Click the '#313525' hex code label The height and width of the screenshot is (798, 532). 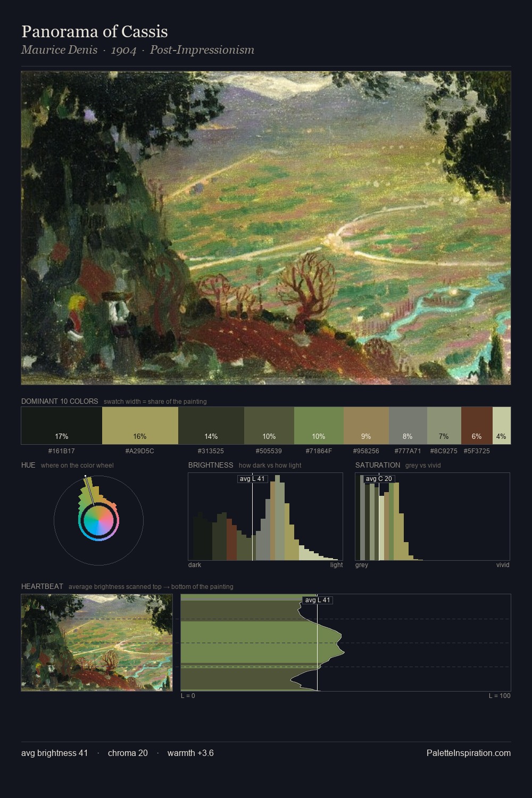[211, 451]
